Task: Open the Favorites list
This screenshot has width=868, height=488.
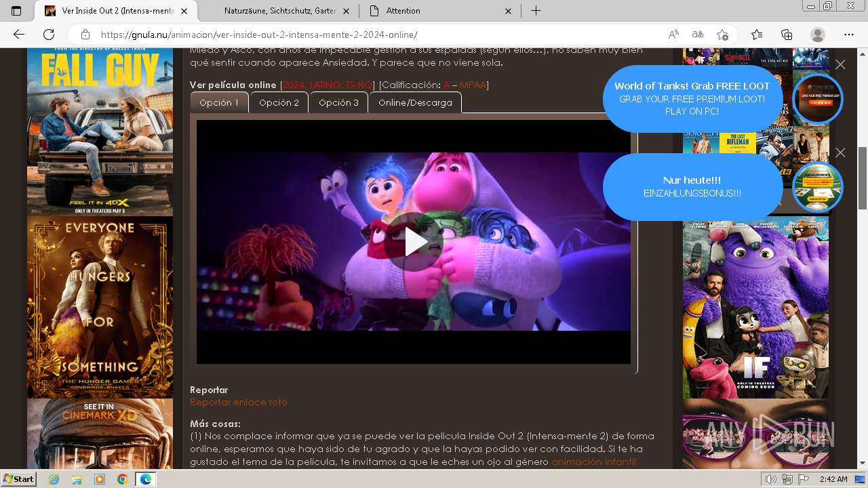Action: [757, 35]
